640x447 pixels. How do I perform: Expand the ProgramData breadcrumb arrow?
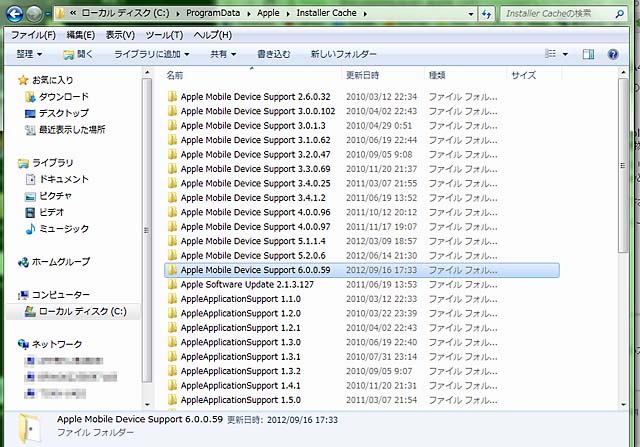pos(248,13)
